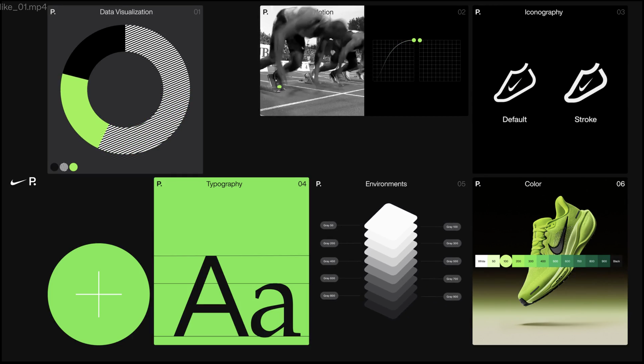Click the Gray 50 label pill

point(328,225)
